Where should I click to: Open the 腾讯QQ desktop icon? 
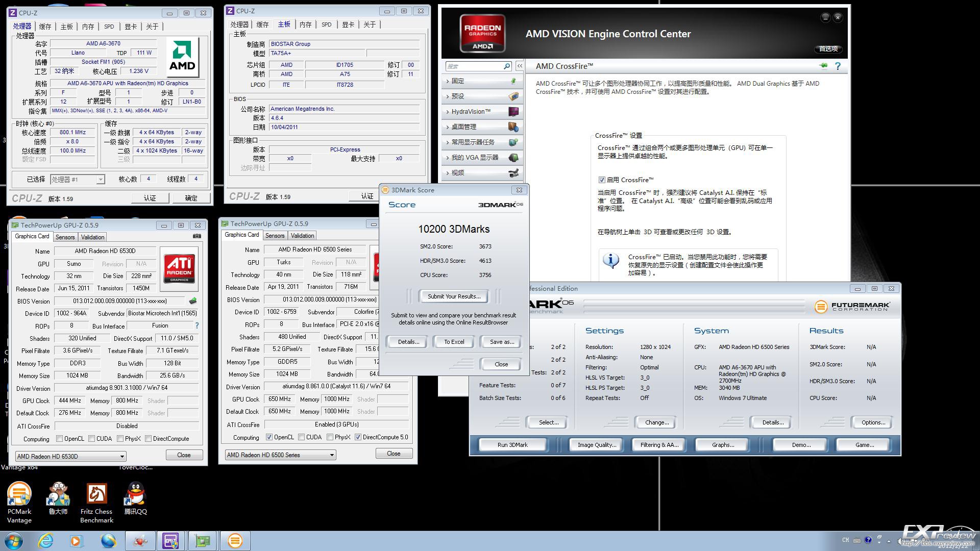[135, 498]
